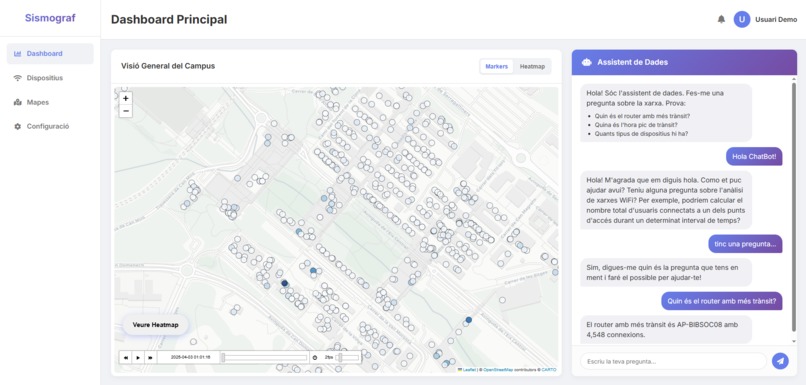Open the Usuari Demo profile name
Viewport: 806px width, 385px height.
776,20
